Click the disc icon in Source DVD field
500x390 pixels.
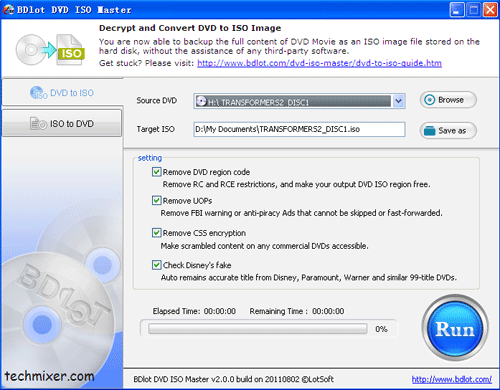(201, 101)
